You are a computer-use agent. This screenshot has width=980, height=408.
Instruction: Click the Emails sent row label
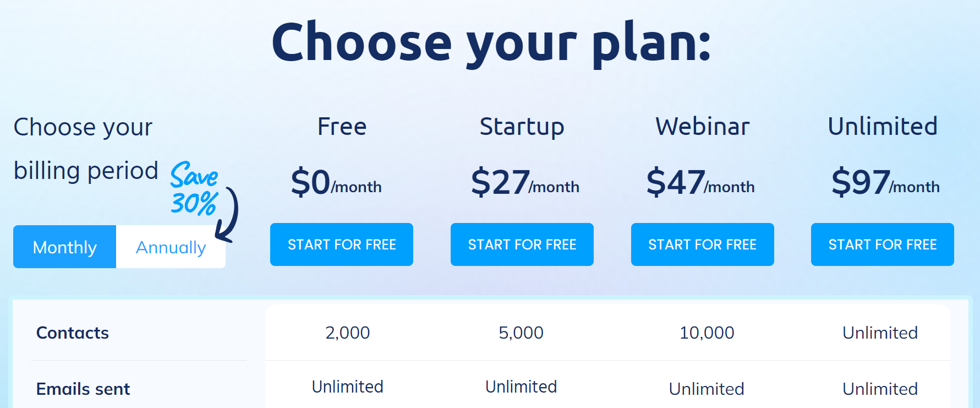(x=83, y=389)
